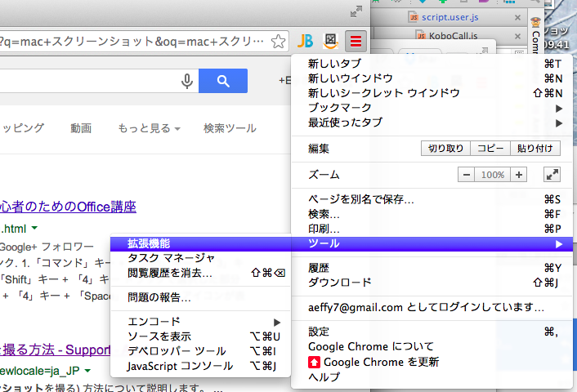
Task: Open dropdown arrow next to ewlocale=ja_JP
Action: pos(87,370)
